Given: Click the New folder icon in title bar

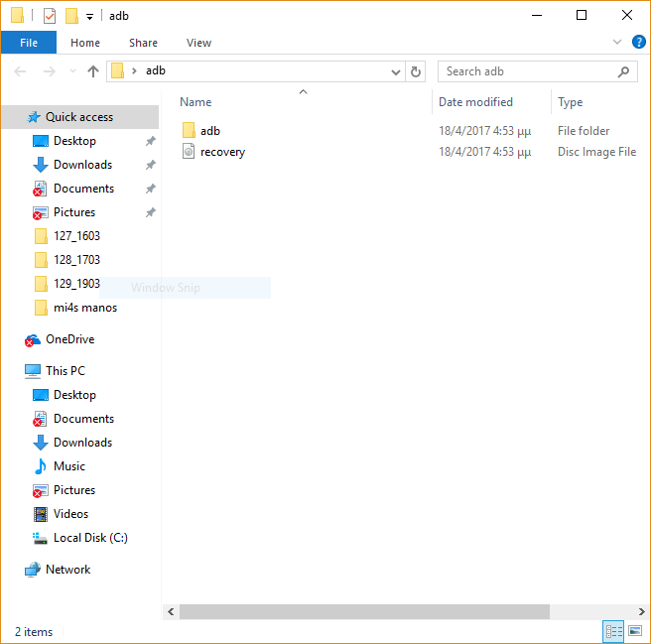Looking at the screenshot, I should pyautogui.click(x=71, y=16).
